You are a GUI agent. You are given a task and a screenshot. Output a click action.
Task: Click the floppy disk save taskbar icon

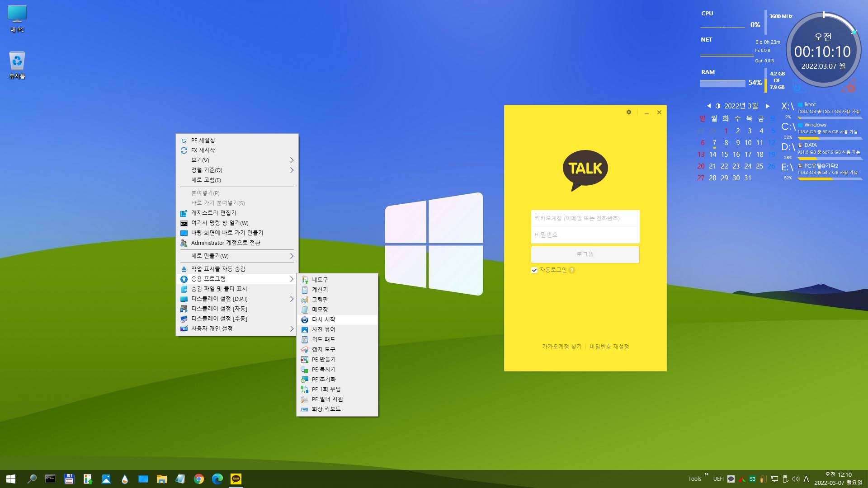click(69, 479)
